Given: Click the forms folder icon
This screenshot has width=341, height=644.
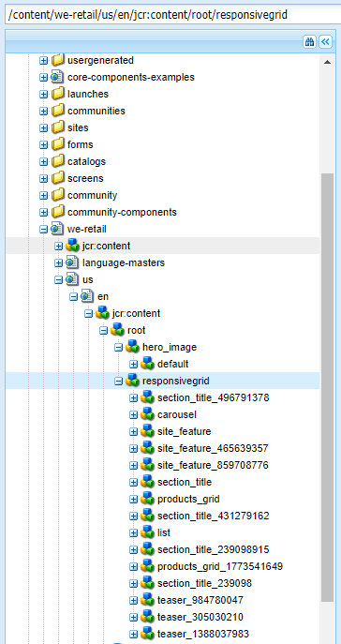Looking at the screenshot, I should 58,144.
